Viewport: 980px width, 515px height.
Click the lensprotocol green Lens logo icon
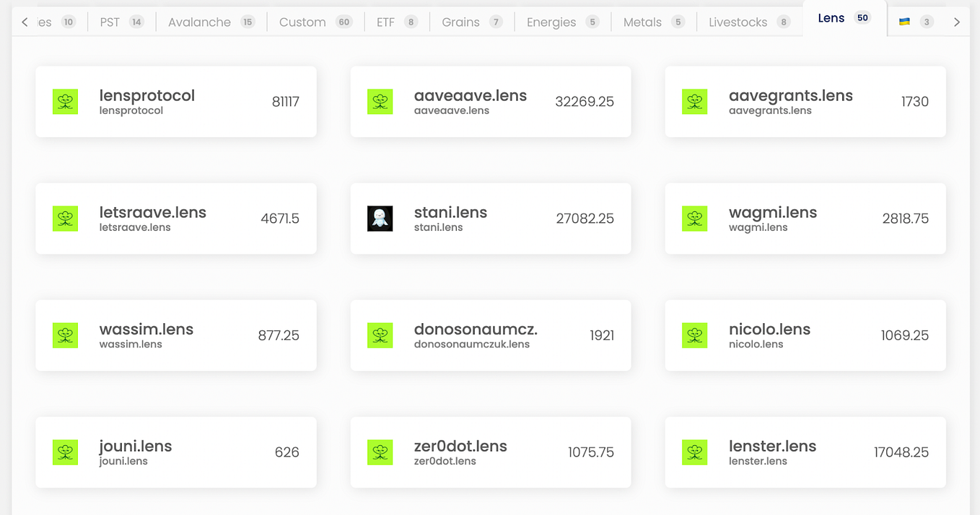(65, 102)
